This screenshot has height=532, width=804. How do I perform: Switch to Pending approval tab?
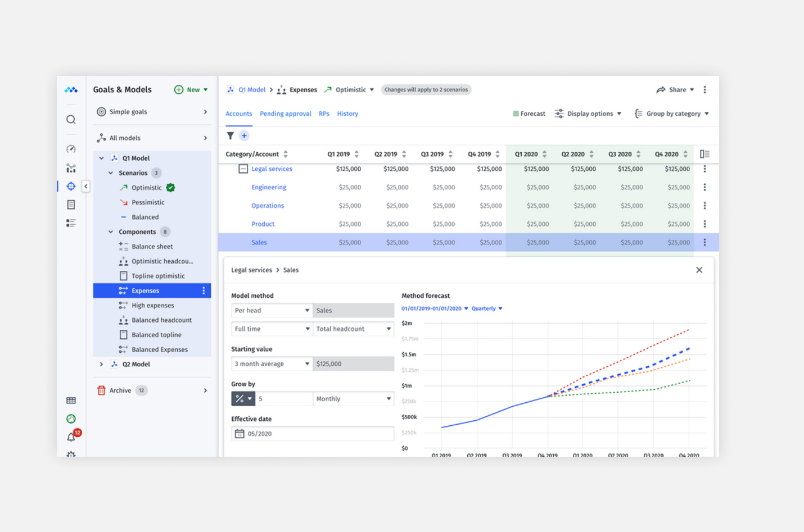point(285,113)
